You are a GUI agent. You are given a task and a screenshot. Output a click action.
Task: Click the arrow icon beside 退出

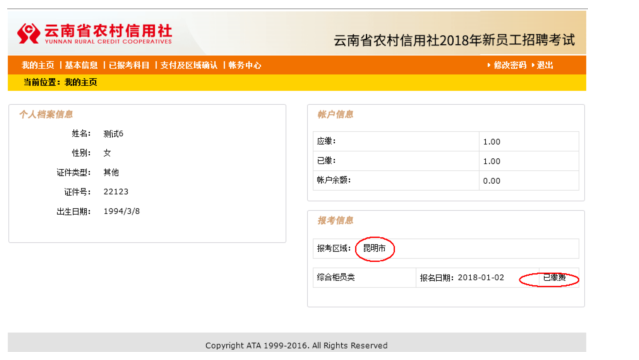533,65
